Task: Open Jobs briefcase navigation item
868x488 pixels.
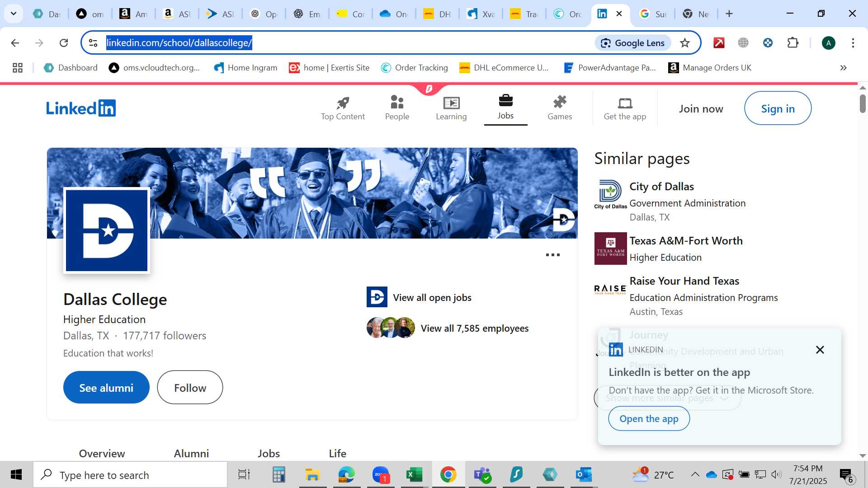Action: (x=505, y=108)
